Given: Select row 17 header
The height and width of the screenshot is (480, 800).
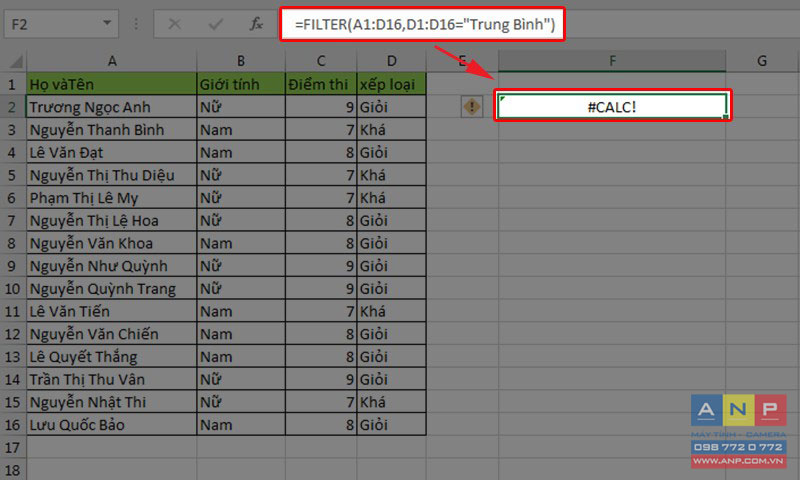Looking at the screenshot, I should click(x=13, y=447).
